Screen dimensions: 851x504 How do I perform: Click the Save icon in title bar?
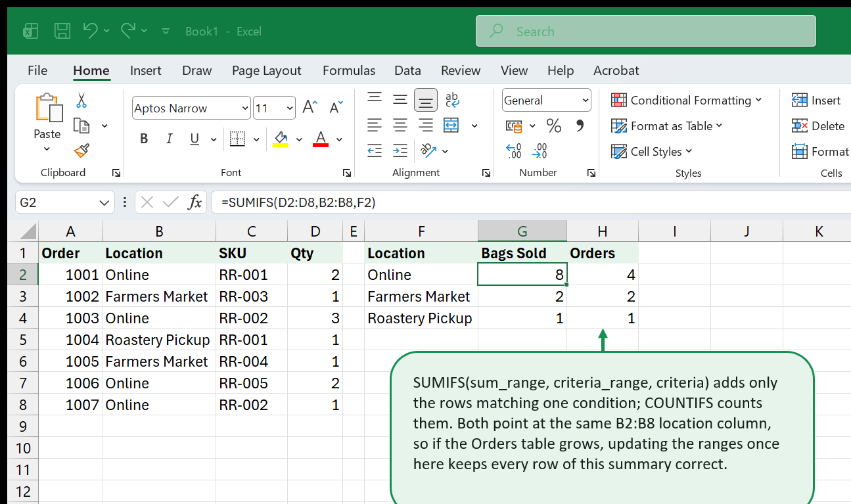click(x=62, y=31)
